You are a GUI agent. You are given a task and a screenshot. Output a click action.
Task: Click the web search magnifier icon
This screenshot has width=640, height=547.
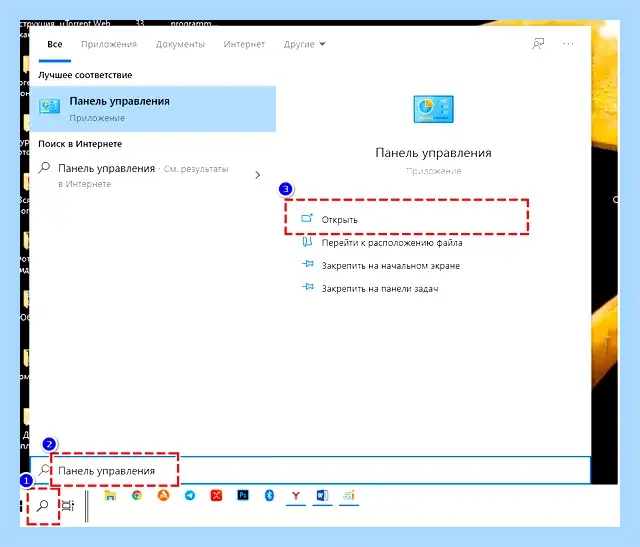(x=44, y=167)
